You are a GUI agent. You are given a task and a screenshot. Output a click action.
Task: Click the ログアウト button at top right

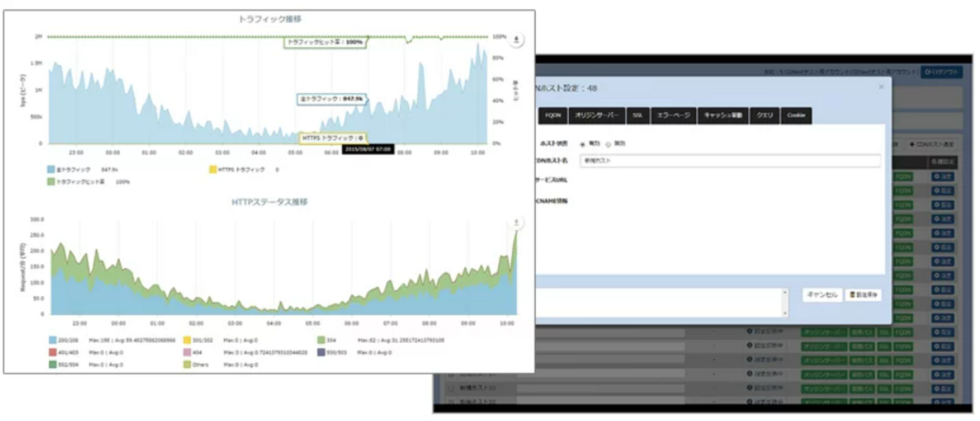coord(942,72)
